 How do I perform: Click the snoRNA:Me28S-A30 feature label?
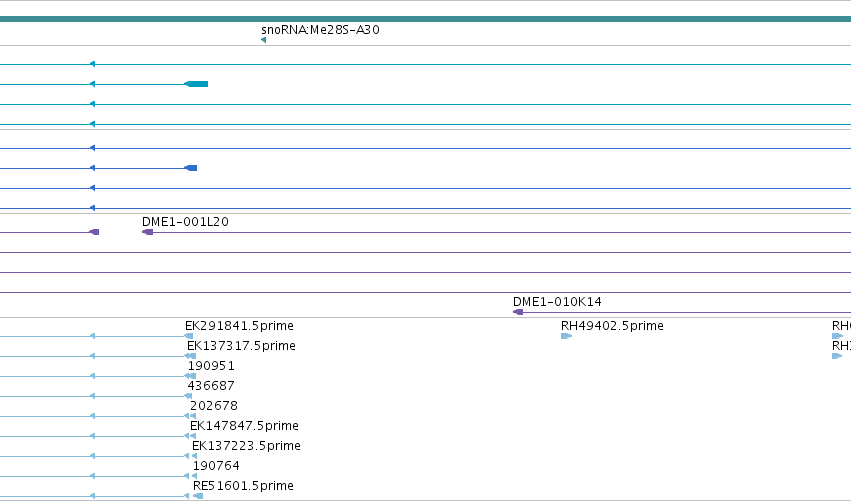pos(320,30)
